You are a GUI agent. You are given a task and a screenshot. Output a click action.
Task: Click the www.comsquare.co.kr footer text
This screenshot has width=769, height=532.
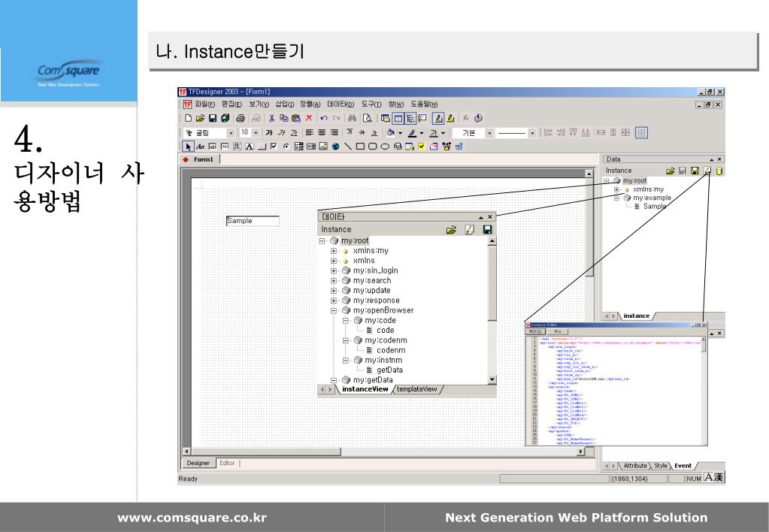192,518
